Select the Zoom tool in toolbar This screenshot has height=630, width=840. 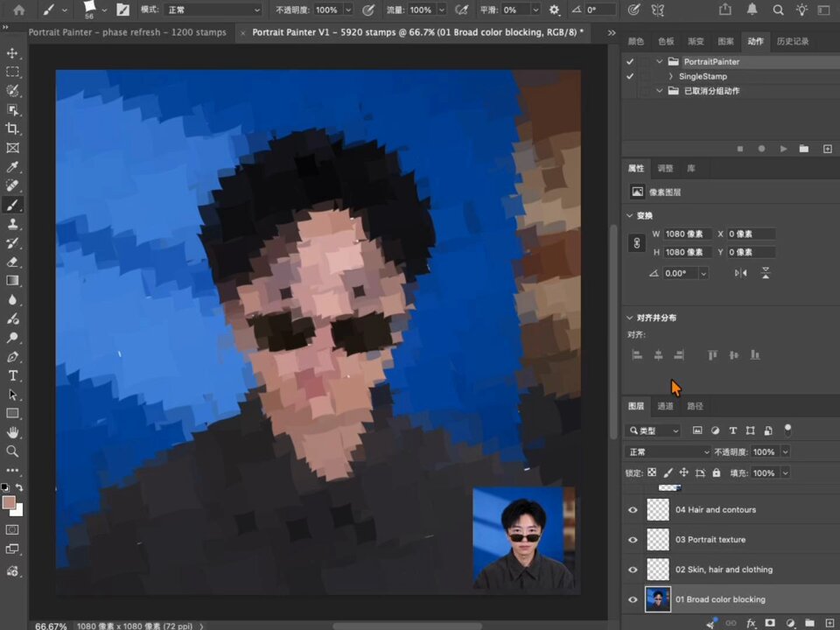click(x=12, y=451)
